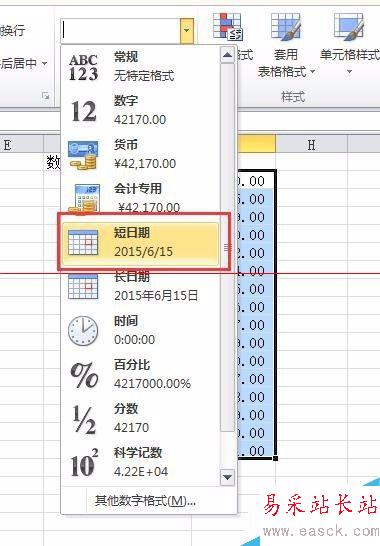The width and height of the screenshot is (380, 546).
Task: Select column E header
Action: click(x=7, y=145)
